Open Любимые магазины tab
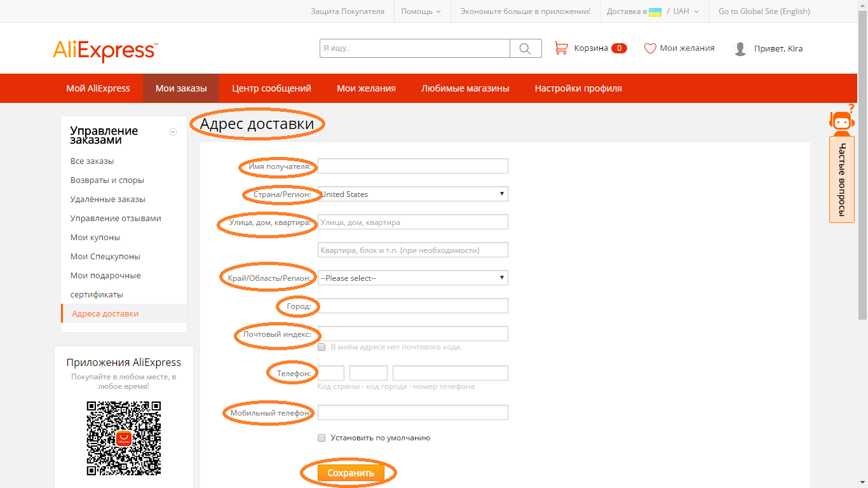Viewport: 868px width, 488px height. coord(465,88)
